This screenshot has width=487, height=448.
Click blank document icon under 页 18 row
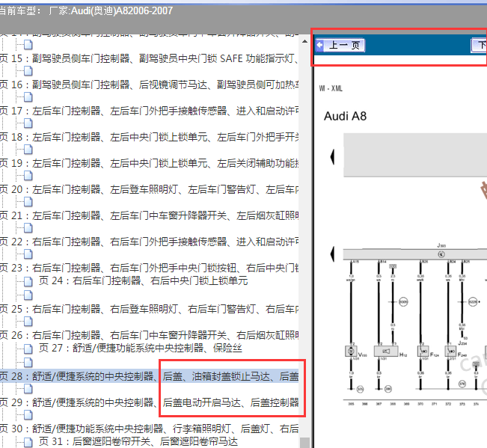coord(28,150)
